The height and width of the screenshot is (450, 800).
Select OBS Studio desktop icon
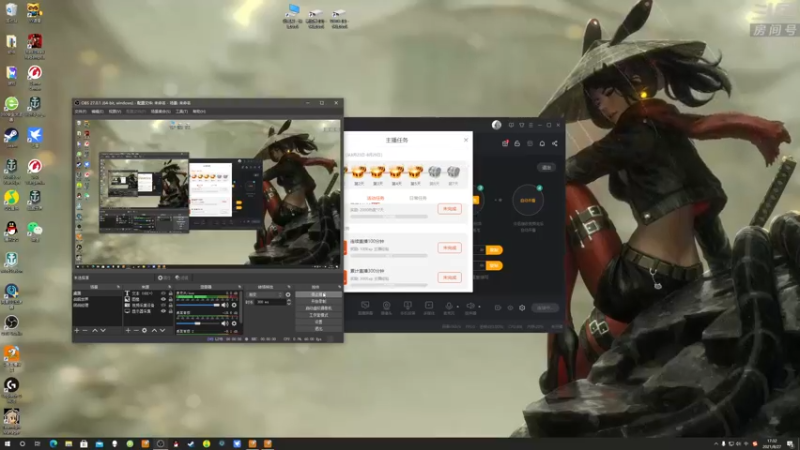click(x=11, y=323)
